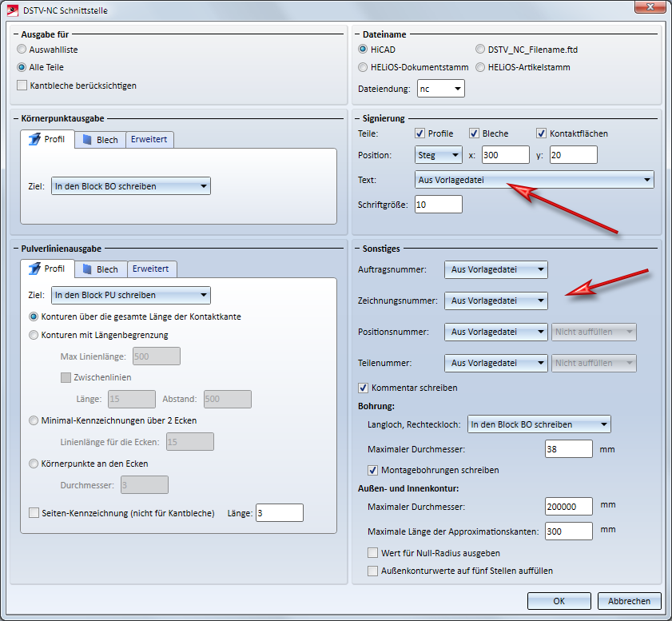
Task: Choose HELiOS-Artikelstamm radio option
Action: tap(480, 67)
